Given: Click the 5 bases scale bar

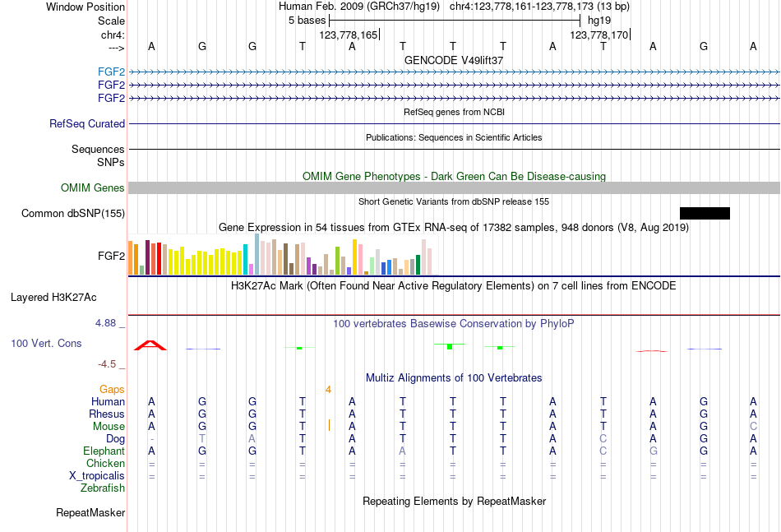Looking at the screenshot, I should pos(455,21).
